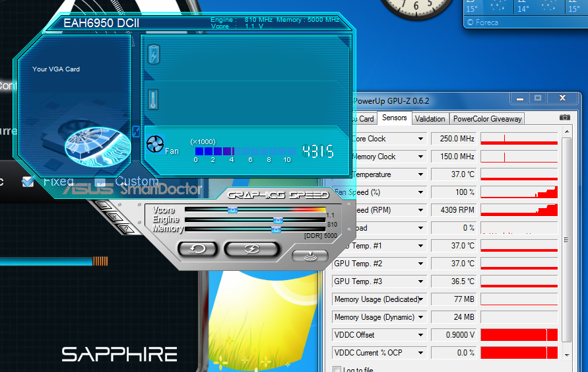Maximize the GPU-Z window
The image size is (588, 372).
point(538,98)
